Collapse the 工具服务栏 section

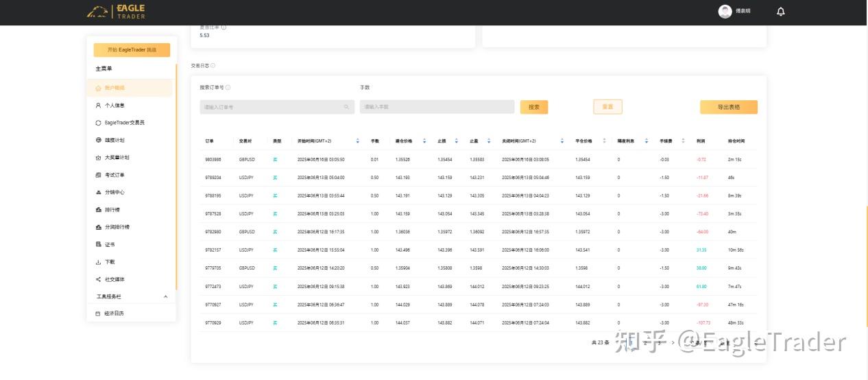pos(165,296)
